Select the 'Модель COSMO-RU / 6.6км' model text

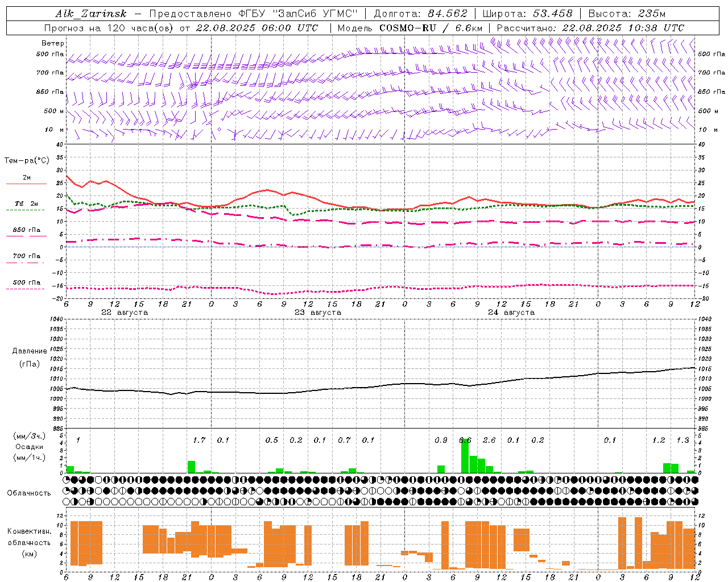[x=409, y=28]
